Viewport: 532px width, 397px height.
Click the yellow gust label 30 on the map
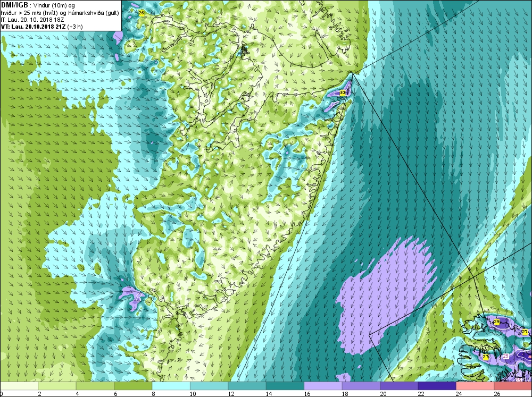click(x=342, y=92)
